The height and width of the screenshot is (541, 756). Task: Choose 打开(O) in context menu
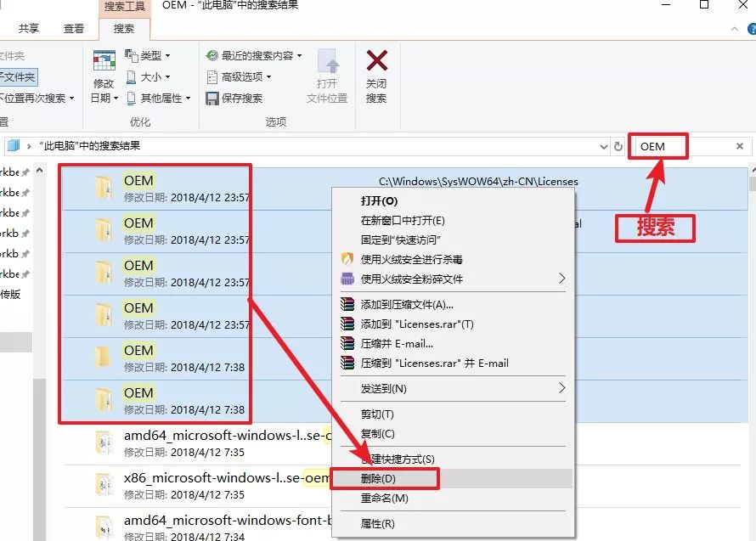(x=454, y=201)
